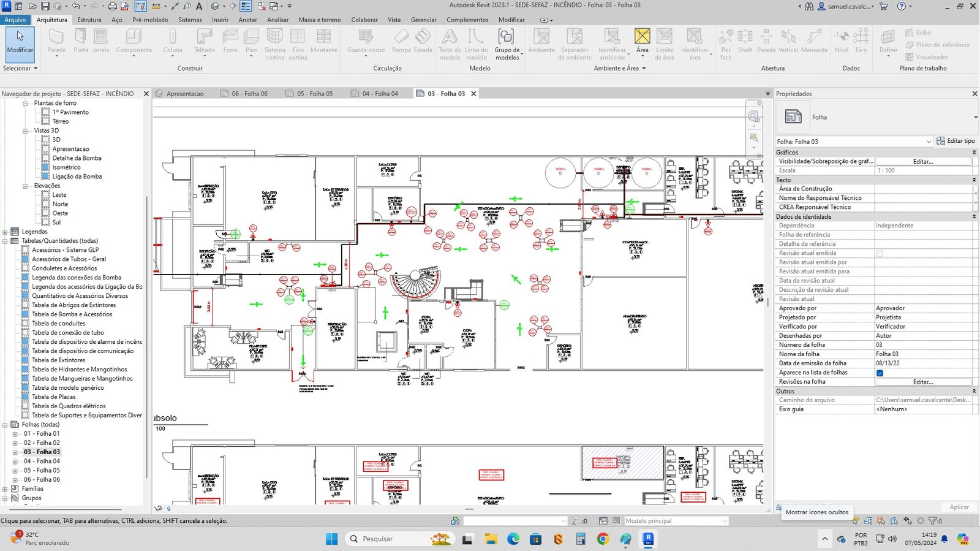Viewport: 980px width, 551px height.
Task: Select the Porta door tool
Action: (81, 42)
